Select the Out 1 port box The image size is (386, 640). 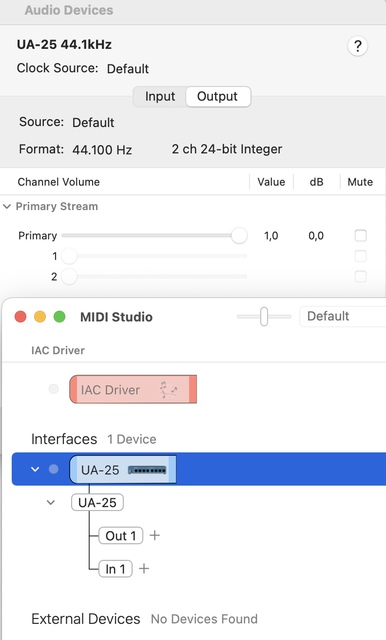(x=121, y=536)
